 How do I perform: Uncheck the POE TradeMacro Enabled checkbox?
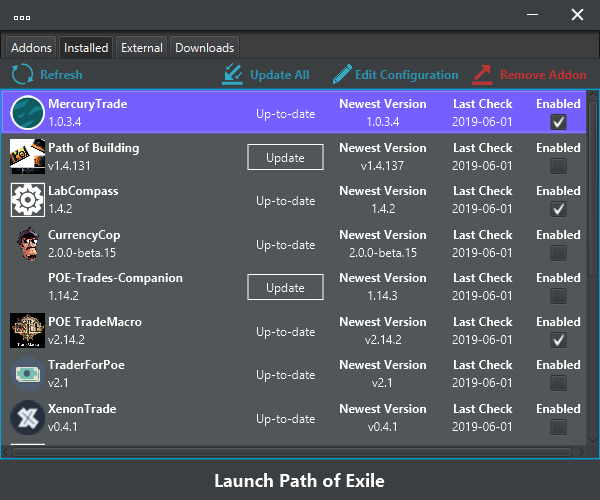click(558, 340)
